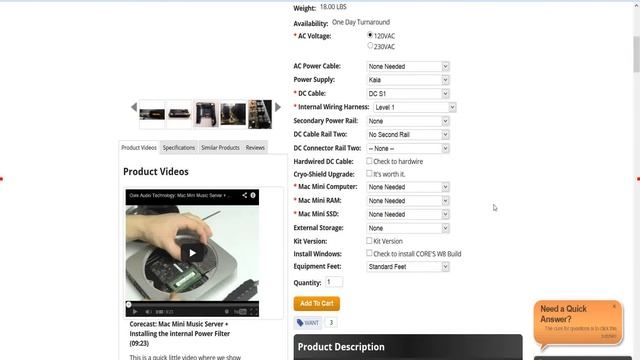Click the video share icon
The width and height of the screenshot is (640, 360).
(244, 195)
